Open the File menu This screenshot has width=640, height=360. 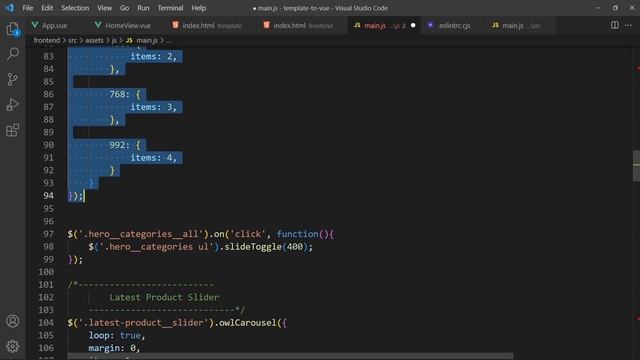[x=28, y=8]
